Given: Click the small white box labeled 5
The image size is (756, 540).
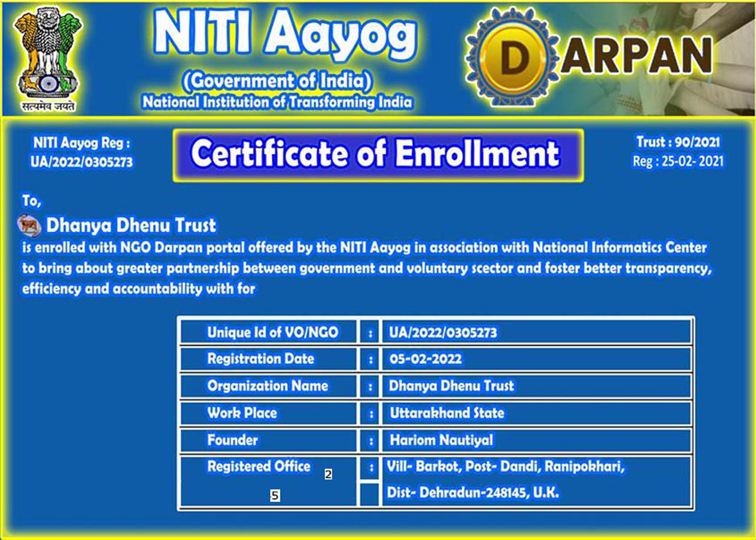Looking at the screenshot, I should (275, 496).
